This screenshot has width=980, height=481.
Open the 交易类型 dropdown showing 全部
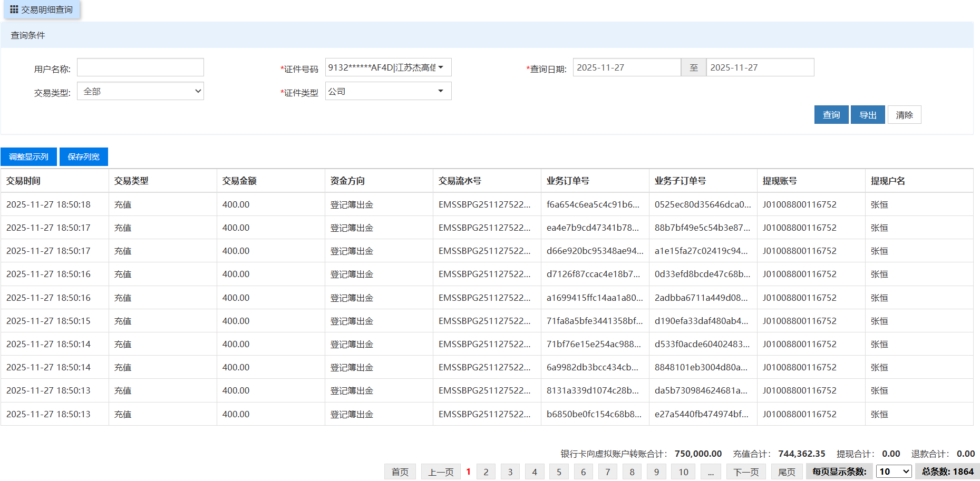pyautogui.click(x=140, y=91)
